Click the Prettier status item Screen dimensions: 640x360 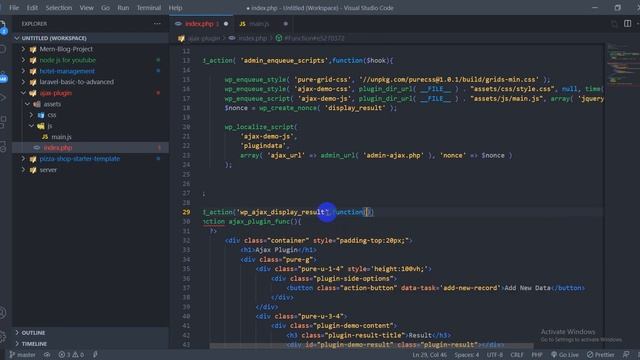pyautogui.click(x=600, y=355)
